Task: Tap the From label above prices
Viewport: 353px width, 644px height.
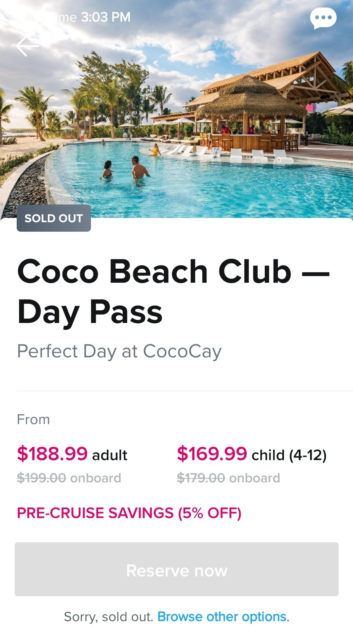Action: coord(33,420)
